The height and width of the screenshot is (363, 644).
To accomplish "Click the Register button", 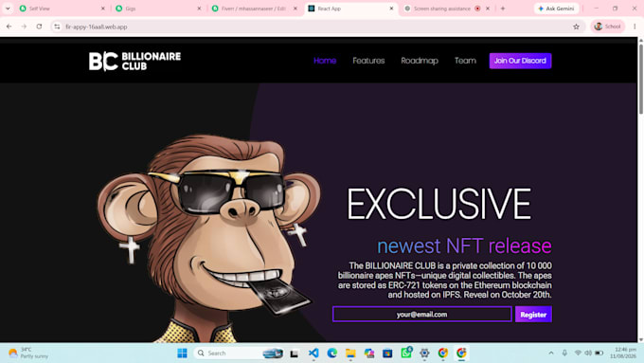I will click(533, 315).
